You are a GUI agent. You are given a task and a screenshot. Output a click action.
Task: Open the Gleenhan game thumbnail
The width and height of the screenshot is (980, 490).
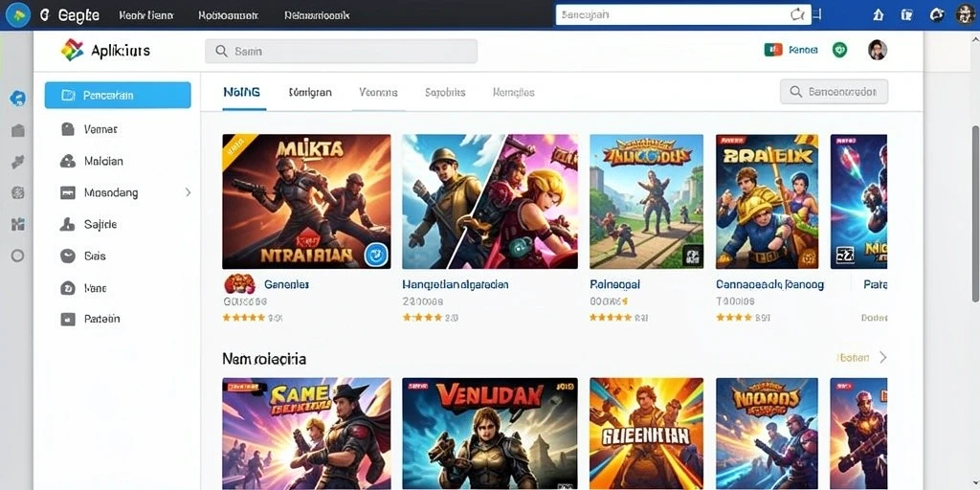click(x=646, y=434)
